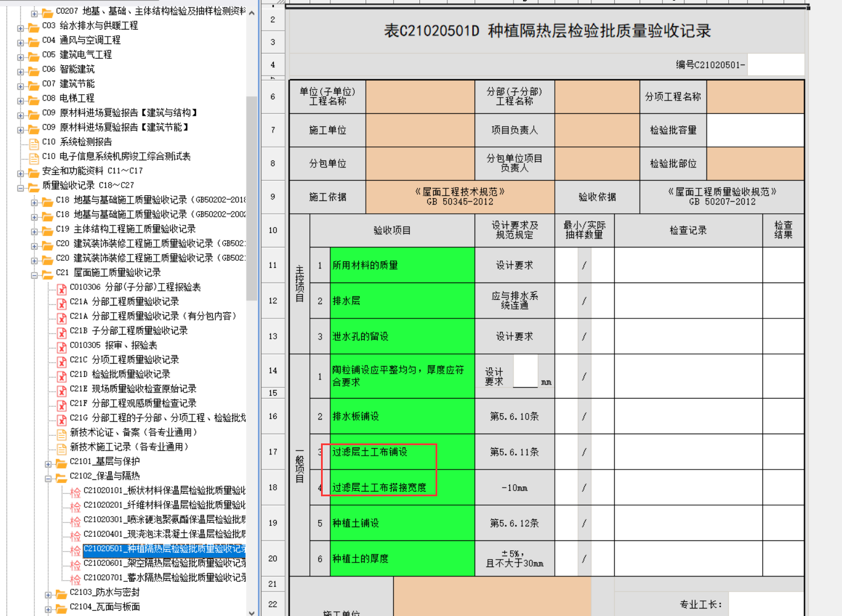
Task: Click the green cell 排水板铺设
Action: pos(402,416)
